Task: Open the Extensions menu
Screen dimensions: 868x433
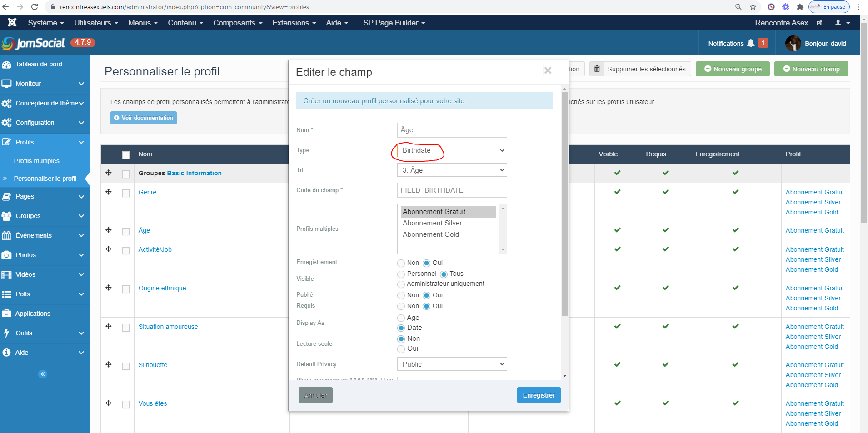Action: click(294, 23)
